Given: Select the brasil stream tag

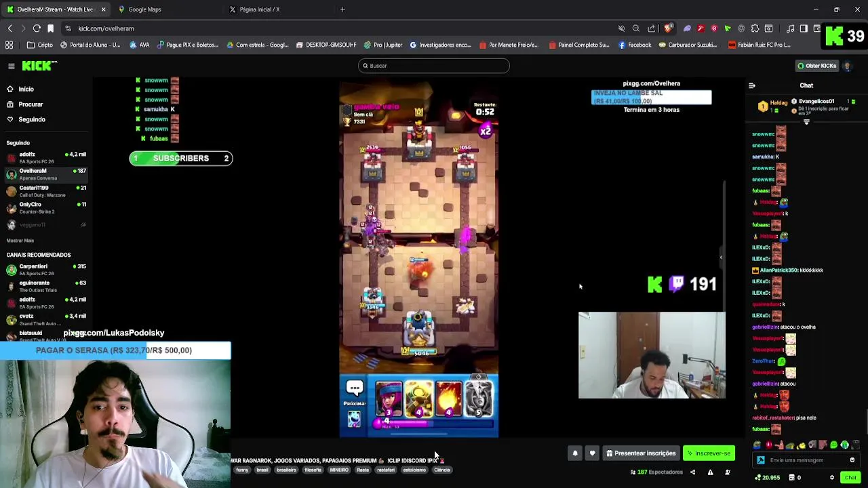Looking at the screenshot, I should [262, 470].
